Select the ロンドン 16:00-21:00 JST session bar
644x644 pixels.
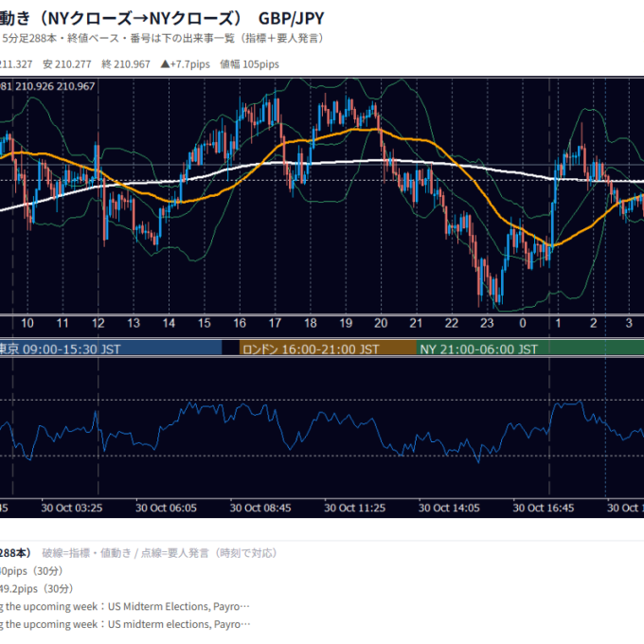328,349
